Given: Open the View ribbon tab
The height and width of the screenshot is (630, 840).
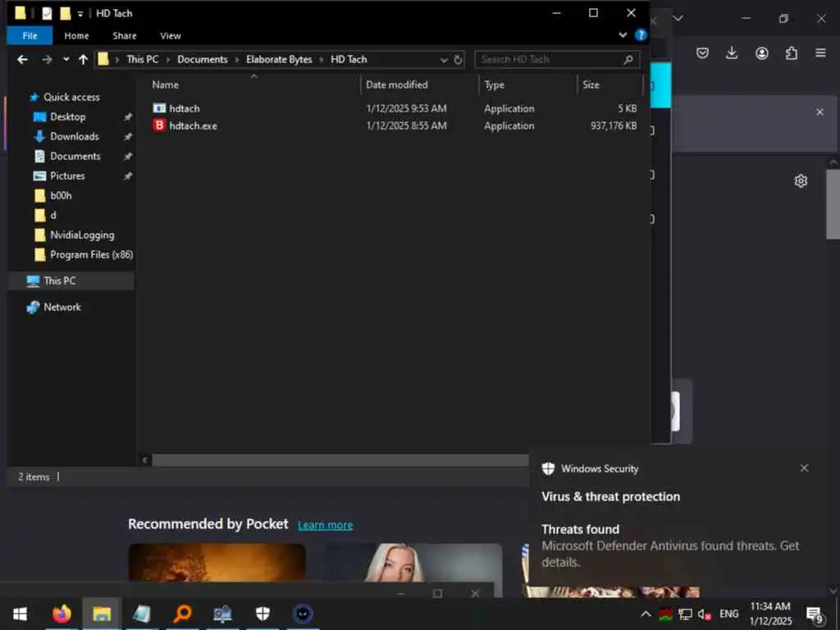Looking at the screenshot, I should 171,36.
